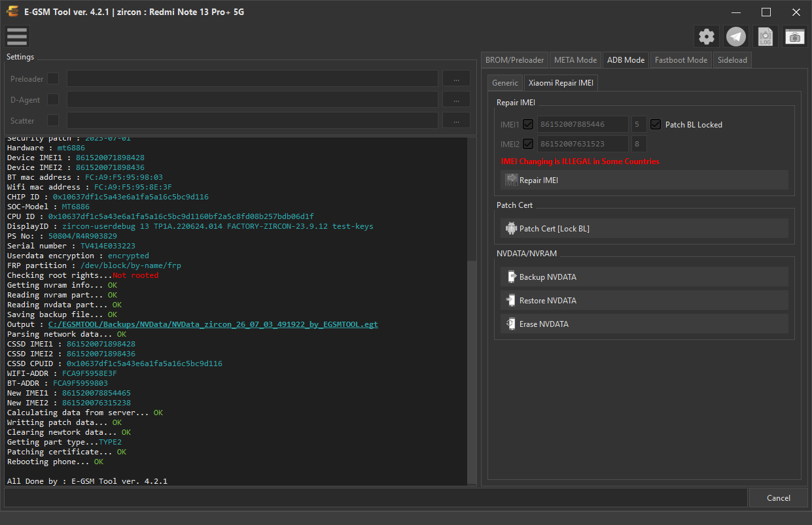The image size is (812, 525).
Task: Switch to the Fastboot Mode tab
Action: pyautogui.click(x=681, y=59)
